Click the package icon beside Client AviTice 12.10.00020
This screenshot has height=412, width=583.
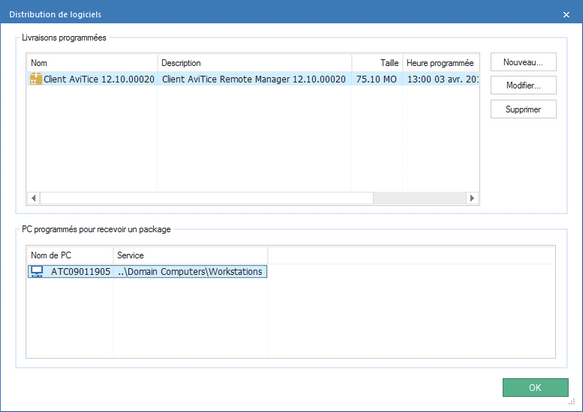pyautogui.click(x=36, y=79)
